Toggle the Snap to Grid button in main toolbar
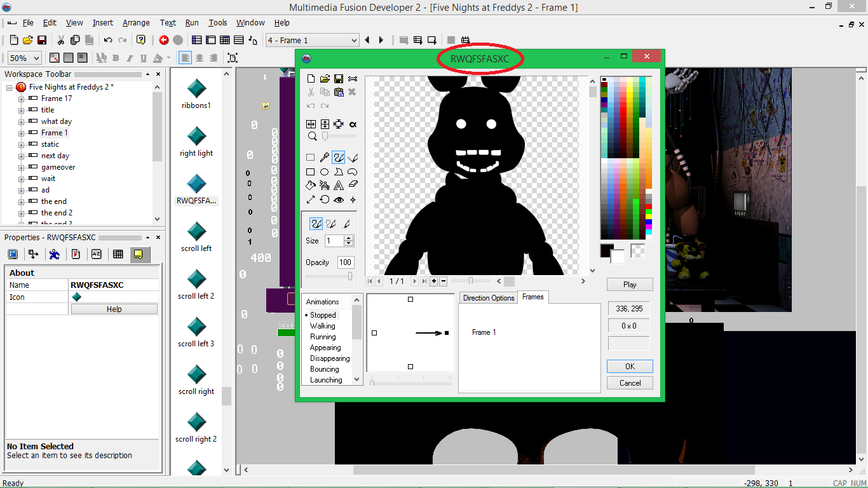This screenshot has width=868, height=488. coord(83,58)
